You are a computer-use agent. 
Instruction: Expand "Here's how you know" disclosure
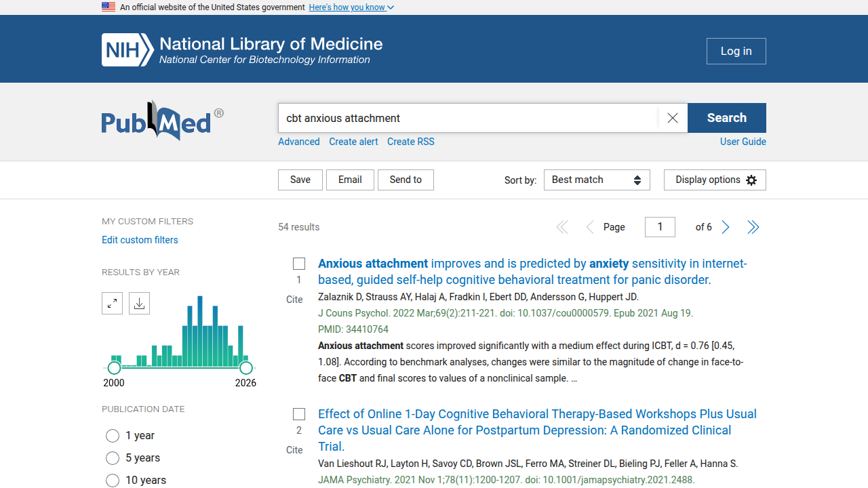pyautogui.click(x=351, y=7)
